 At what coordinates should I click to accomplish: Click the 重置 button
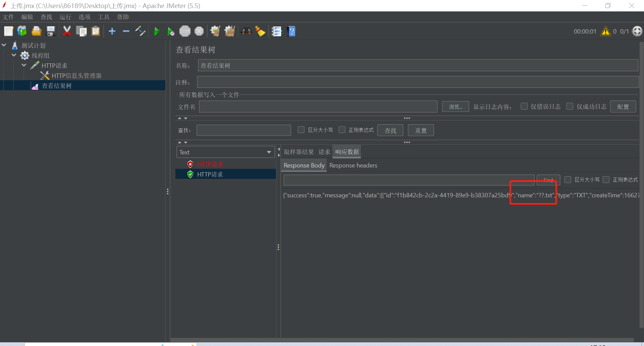(x=421, y=130)
